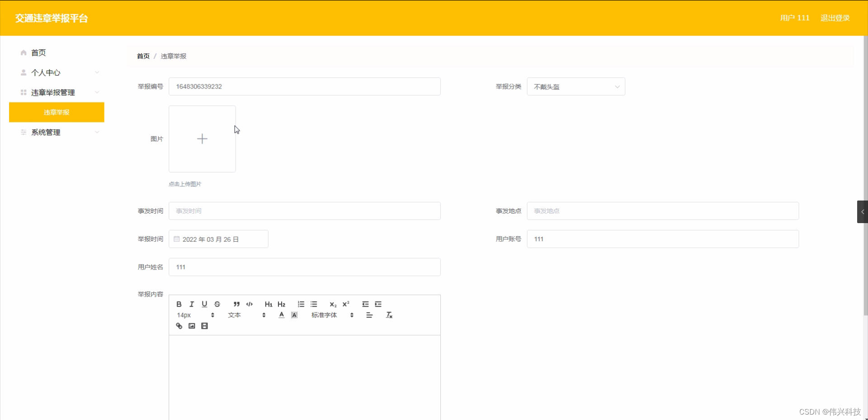Open the 举报分类 dropdown

tap(576, 86)
